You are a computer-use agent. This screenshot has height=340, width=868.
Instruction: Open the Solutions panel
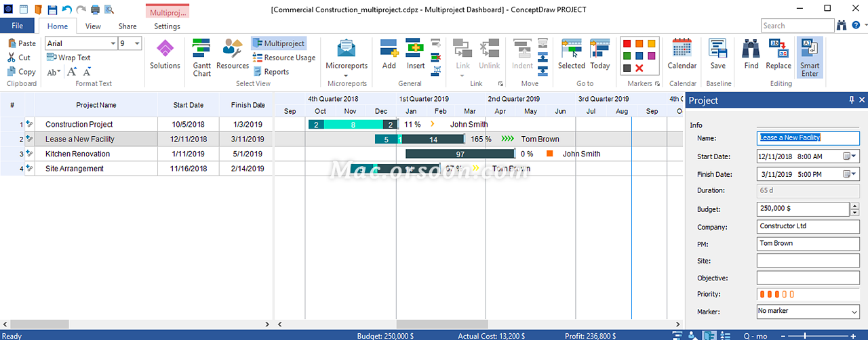165,54
